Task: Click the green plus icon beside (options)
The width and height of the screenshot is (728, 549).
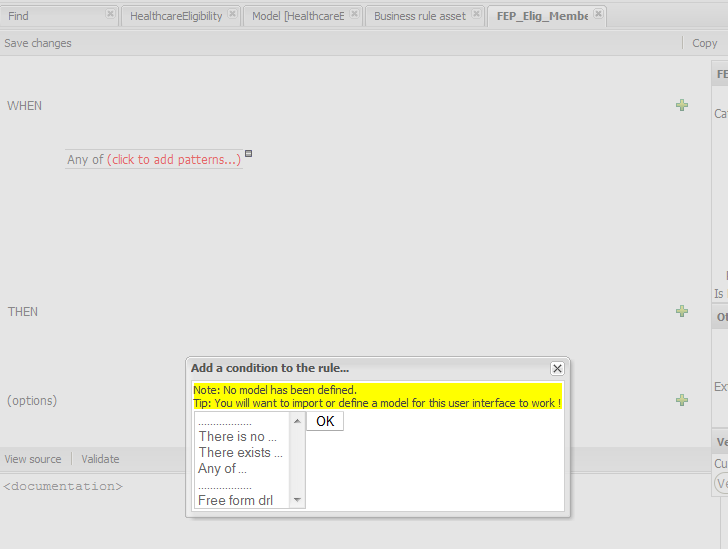Action: point(682,400)
